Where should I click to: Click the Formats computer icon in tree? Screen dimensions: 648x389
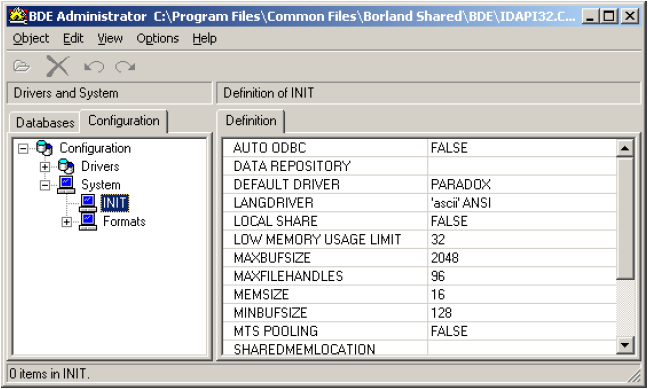[88, 222]
